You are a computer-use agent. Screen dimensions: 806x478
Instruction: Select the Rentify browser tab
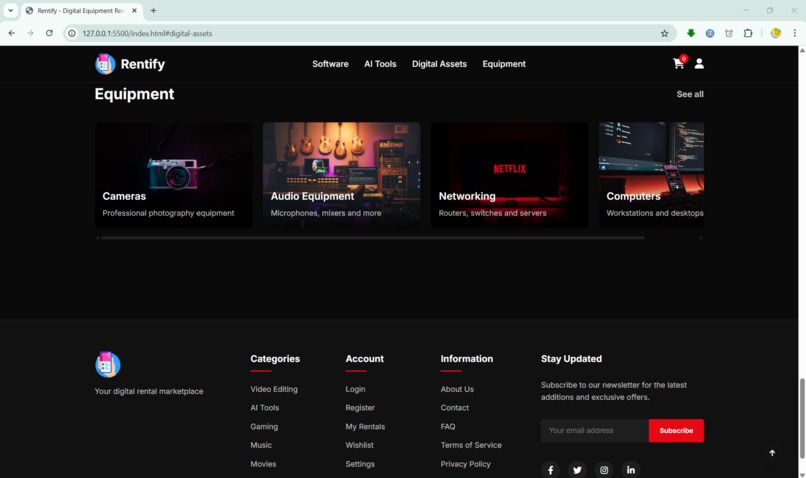pos(81,10)
